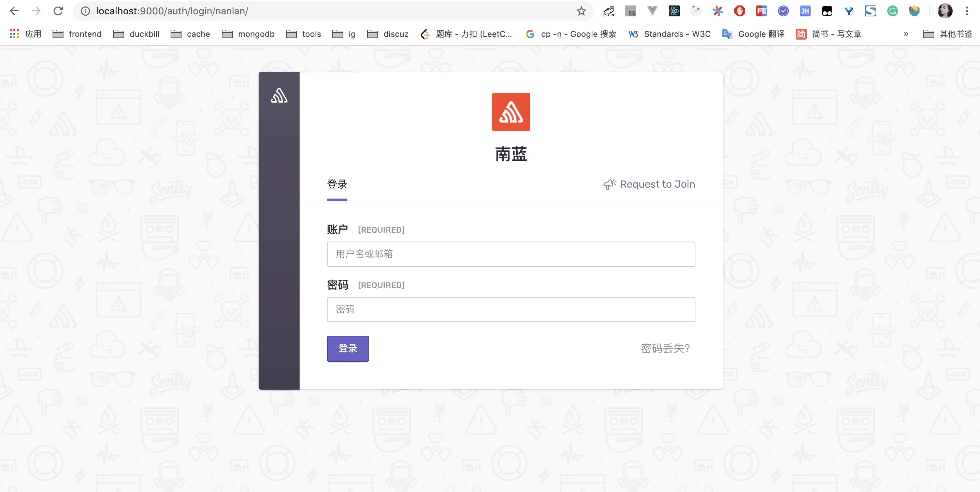
Task: Open the Vue devtools extension icon
Action: click(x=652, y=11)
